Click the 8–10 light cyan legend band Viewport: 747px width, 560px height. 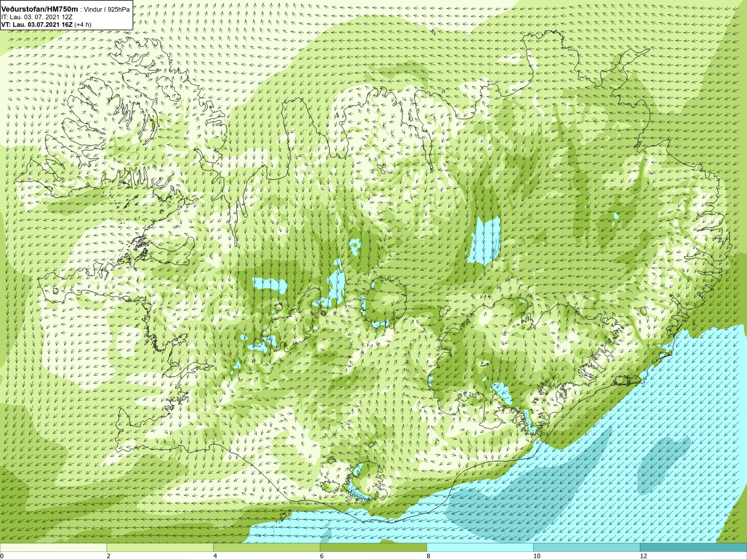point(480,548)
